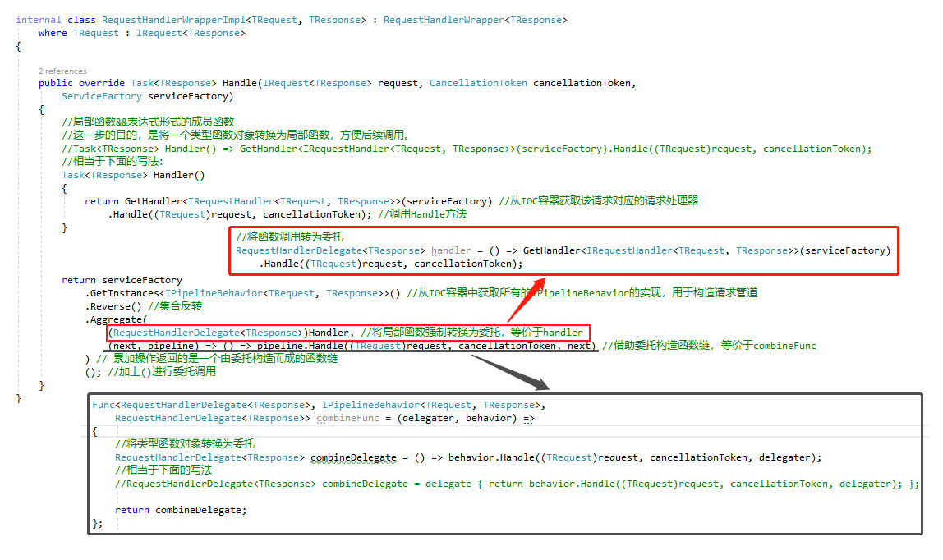Click the internal keyword at top
This screenshot has height=560, width=943.
point(39,20)
